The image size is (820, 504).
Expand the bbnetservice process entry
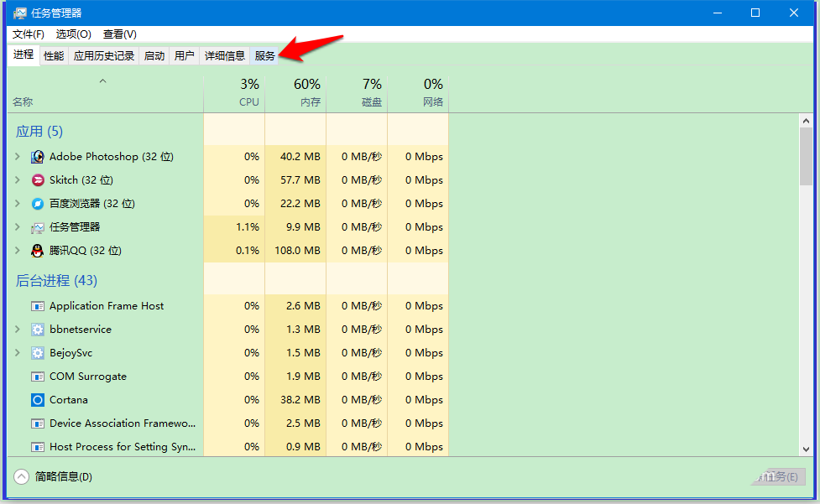click(18, 329)
